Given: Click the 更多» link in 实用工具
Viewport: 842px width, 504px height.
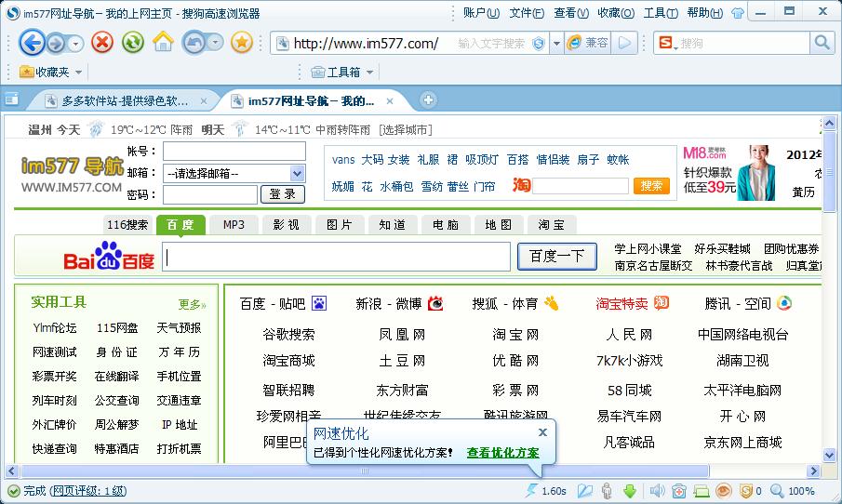Looking at the screenshot, I should [192, 305].
